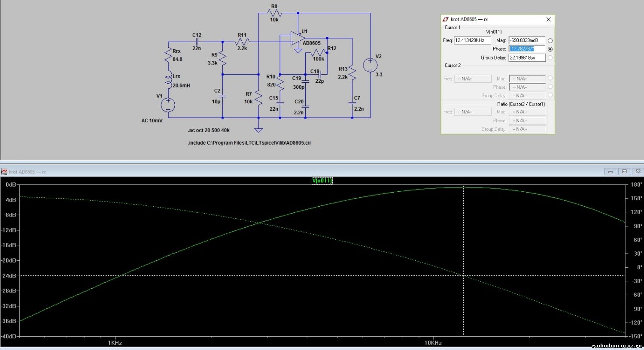Image resolution: width=644 pixels, height=350 pixels.
Task: Click the R11 2.2k resistor
Action: pyautogui.click(x=242, y=42)
